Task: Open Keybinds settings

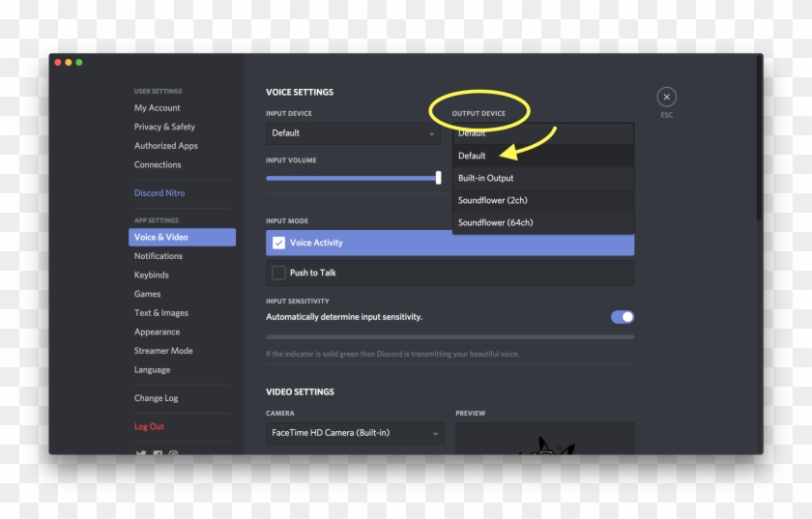Action: pyautogui.click(x=151, y=275)
